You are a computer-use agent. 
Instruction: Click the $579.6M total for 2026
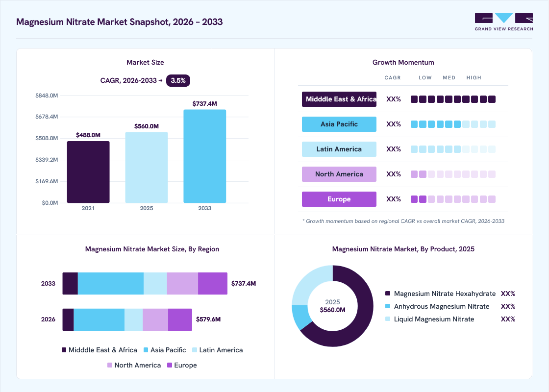pos(208,319)
